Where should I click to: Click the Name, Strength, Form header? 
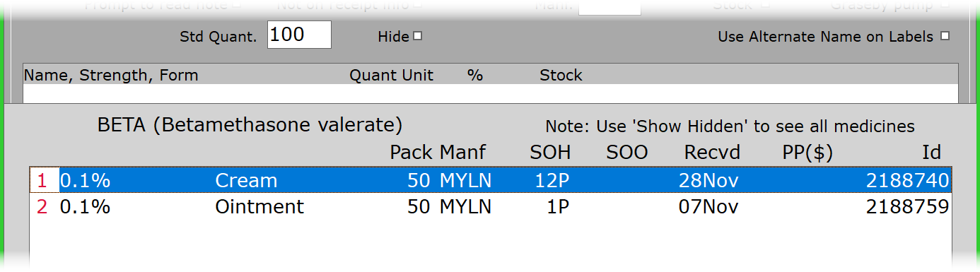(111, 75)
